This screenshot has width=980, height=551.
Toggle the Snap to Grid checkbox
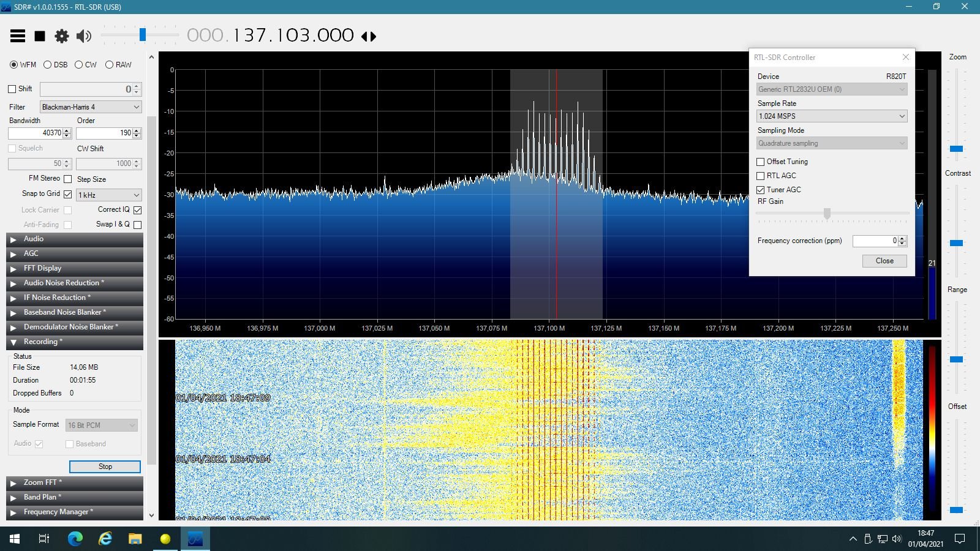point(67,194)
